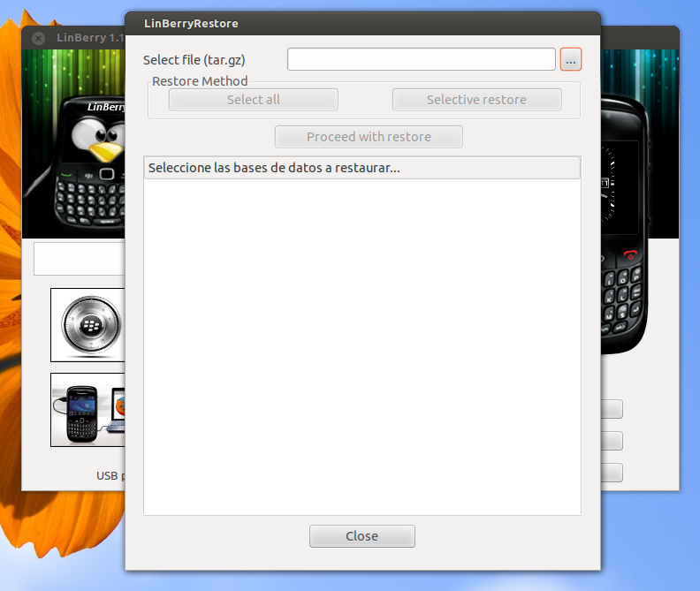Click the browse '...' file button
This screenshot has height=591, width=700.
tap(571, 59)
